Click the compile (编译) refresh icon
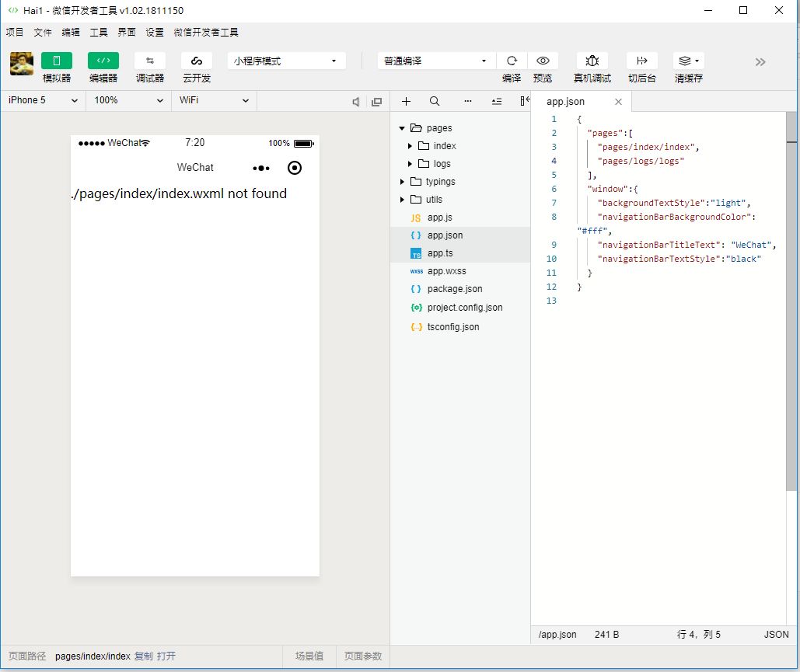This screenshot has width=800, height=672. (x=512, y=61)
